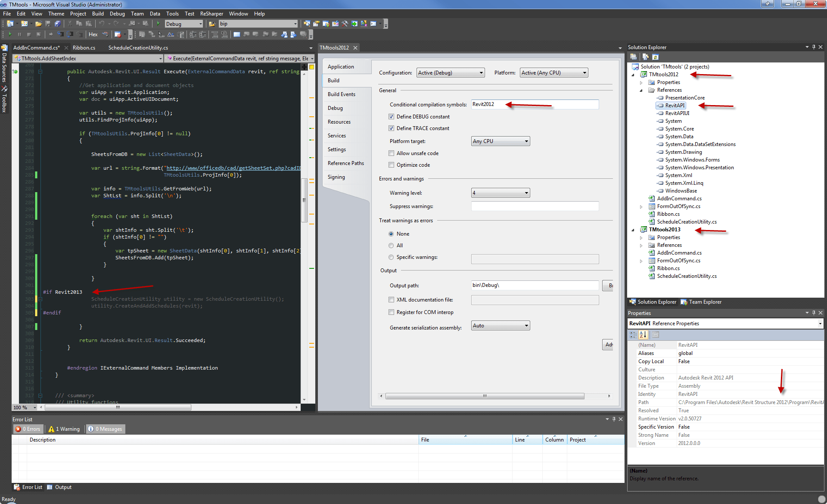Open the ReSharper menu
This screenshot has height=504, width=827.
(x=211, y=14)
